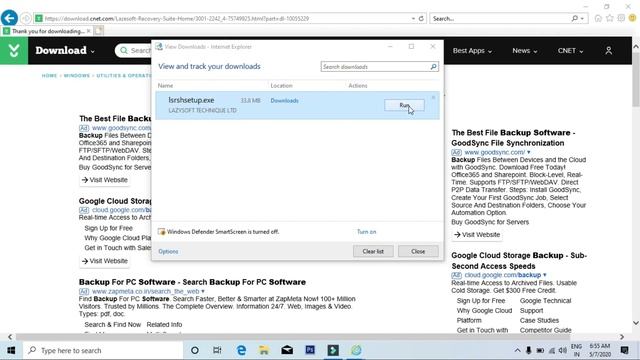Image resolution: width=640 pixels, height=360 pixels.
Task: Open favorites star icon
Action: 610,18
